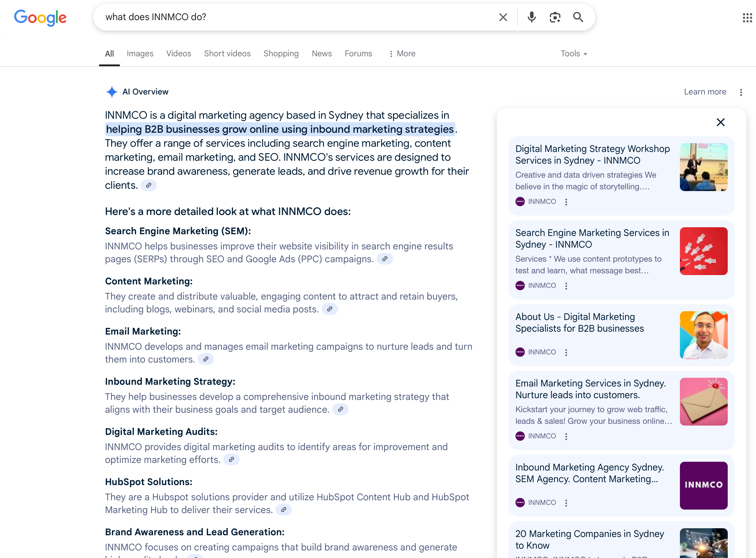Open 'Inbound Marketing Agency Sydney' source
This screenshot has height=558, width=756.
pyautogui.click(x=590, y=474)
